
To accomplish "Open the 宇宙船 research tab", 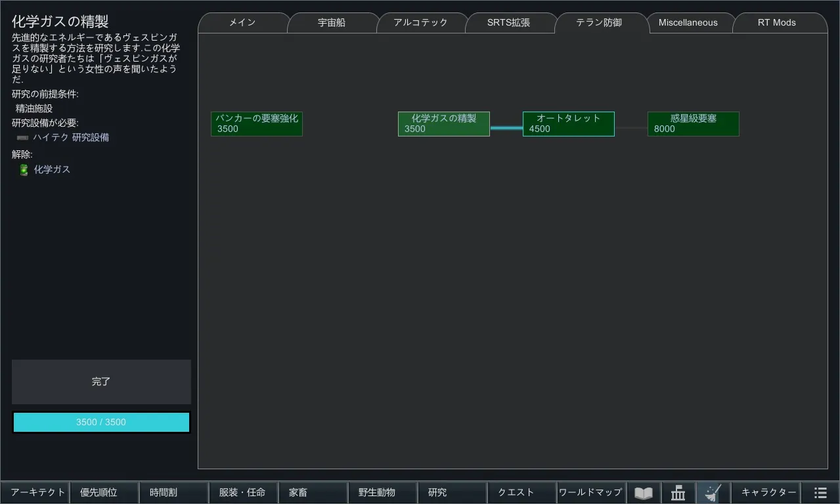I will [332, 22].
